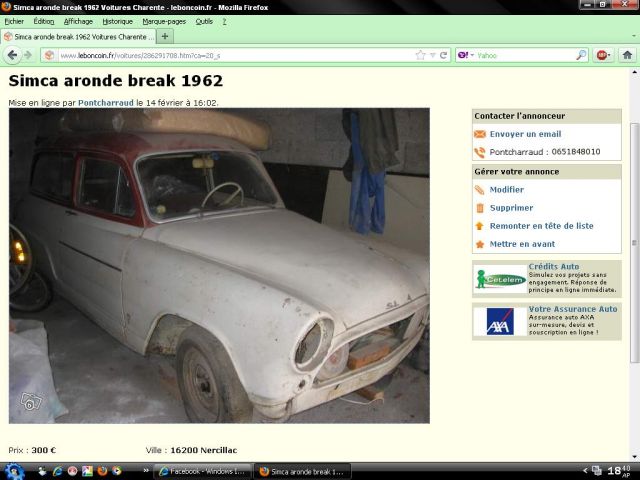This screenshot has width=640, height=480.
Task: Click the Modifier pencil icon
Action: coord(480,190)
